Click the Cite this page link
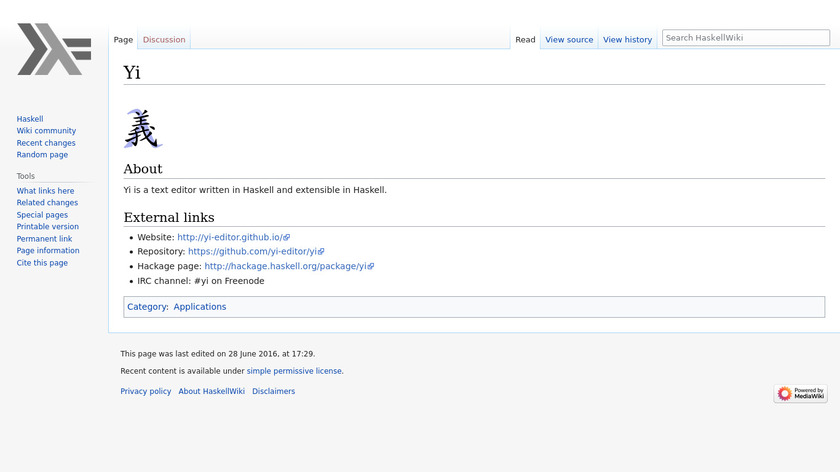840x472 pixels. [42, 263]
